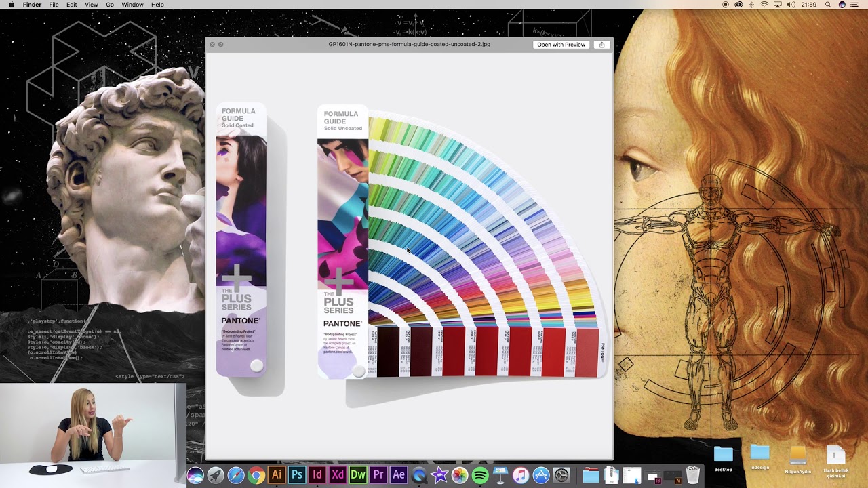Open the Go menu
Viewport: 868px width, 488px height.
click(110, 5)
